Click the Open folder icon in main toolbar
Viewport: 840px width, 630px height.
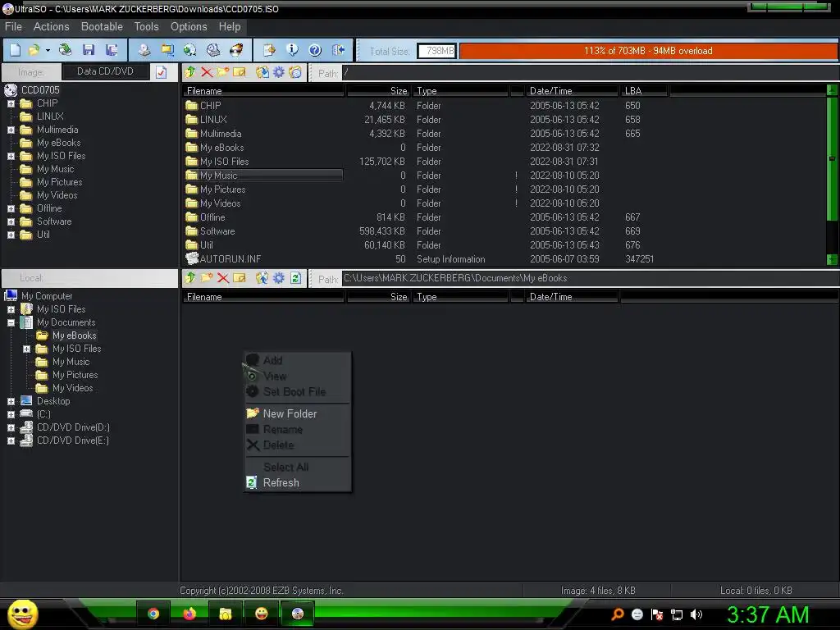point(34,50)
